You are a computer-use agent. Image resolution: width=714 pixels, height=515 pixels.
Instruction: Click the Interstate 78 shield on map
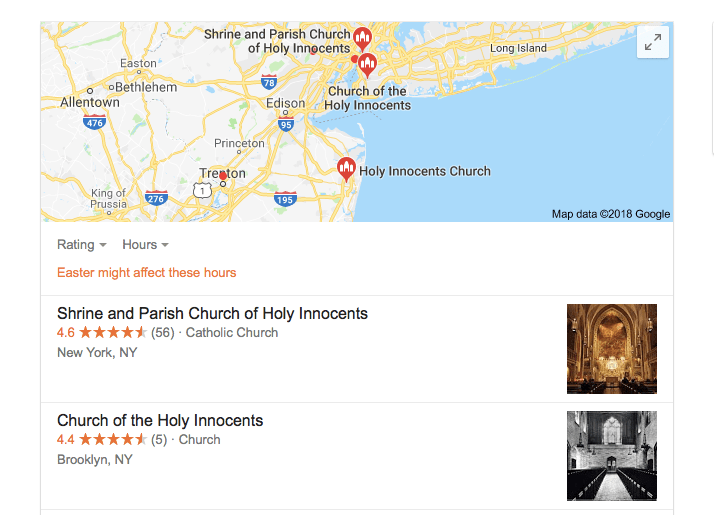[268, 82]
